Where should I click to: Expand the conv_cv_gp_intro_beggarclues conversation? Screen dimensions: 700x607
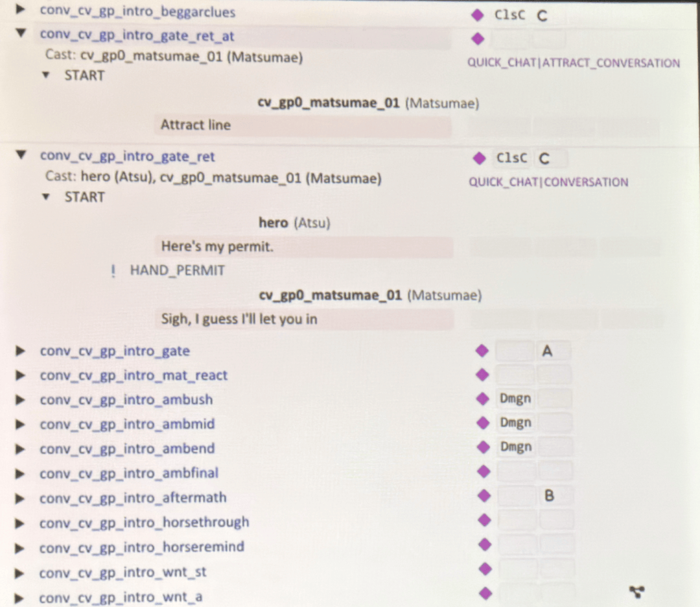[21, 10]
